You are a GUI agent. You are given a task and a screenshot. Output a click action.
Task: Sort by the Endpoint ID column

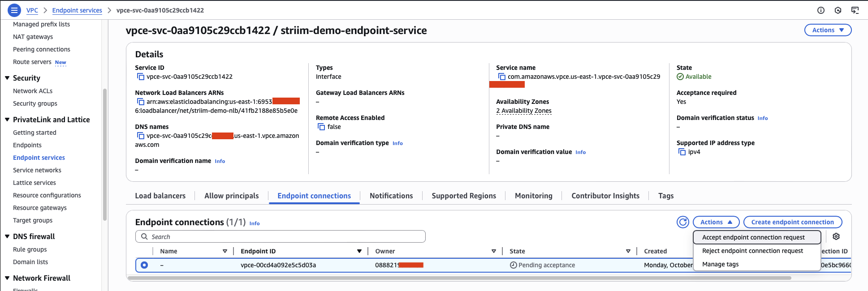tap(359, 251)
